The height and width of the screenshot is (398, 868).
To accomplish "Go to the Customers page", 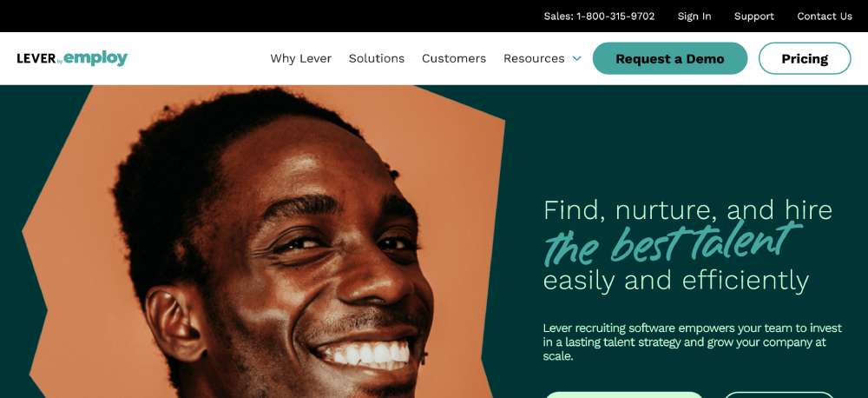I will [x=454, y=58].
